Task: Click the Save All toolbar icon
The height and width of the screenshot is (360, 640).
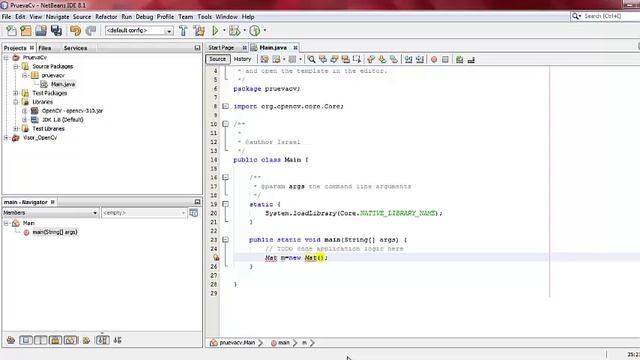Action: click(x=56, y=31)
